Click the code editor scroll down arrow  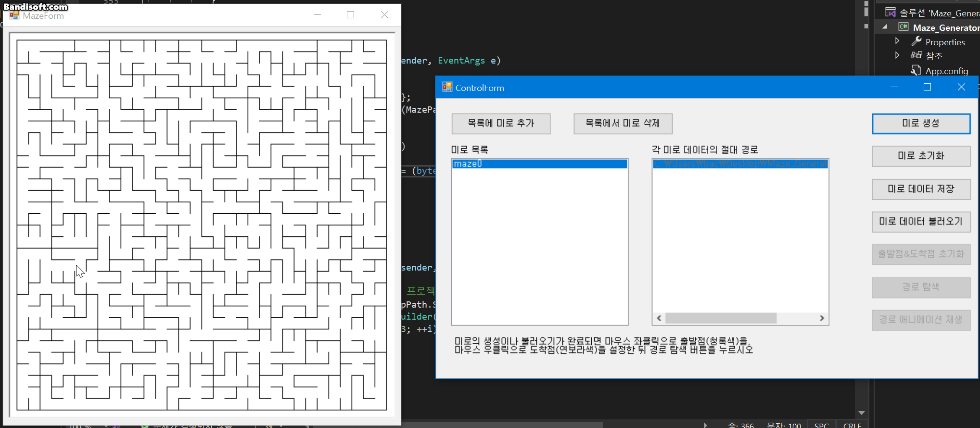pos(862,413)
